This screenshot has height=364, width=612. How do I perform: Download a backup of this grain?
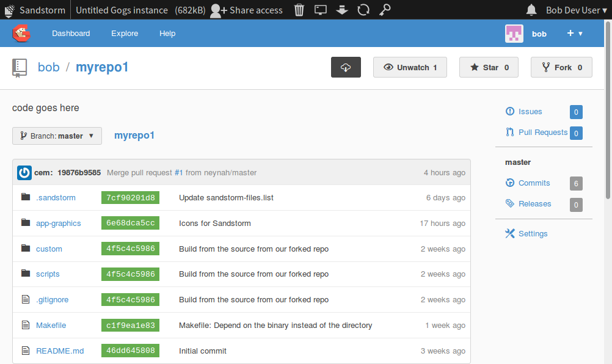(341, 10)
